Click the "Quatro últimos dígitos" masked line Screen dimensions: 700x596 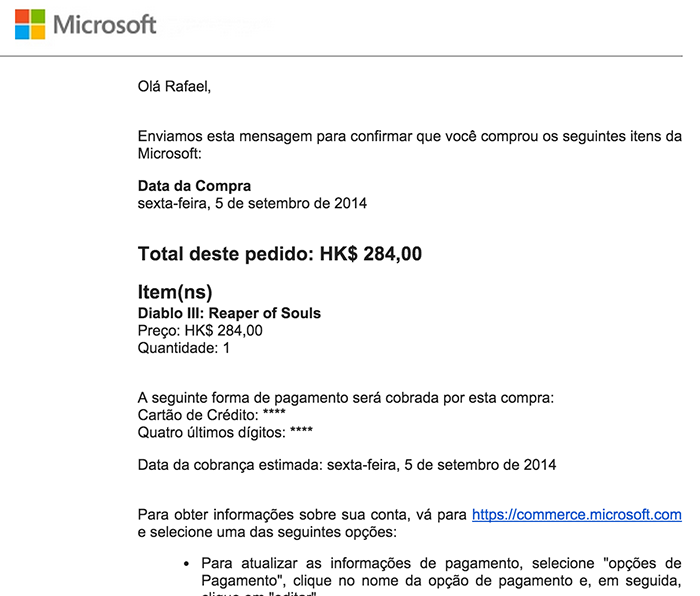[x=225, y=433]
